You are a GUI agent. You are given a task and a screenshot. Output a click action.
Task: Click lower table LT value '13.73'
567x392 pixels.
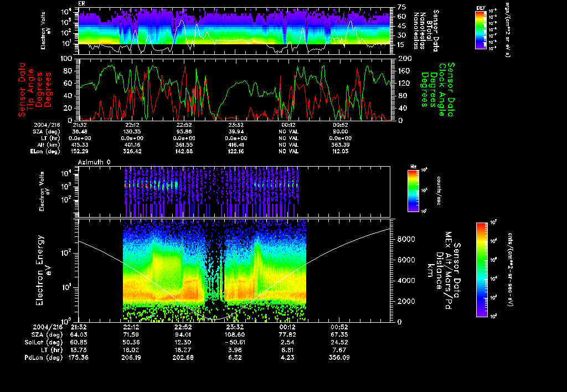point(79,350)
